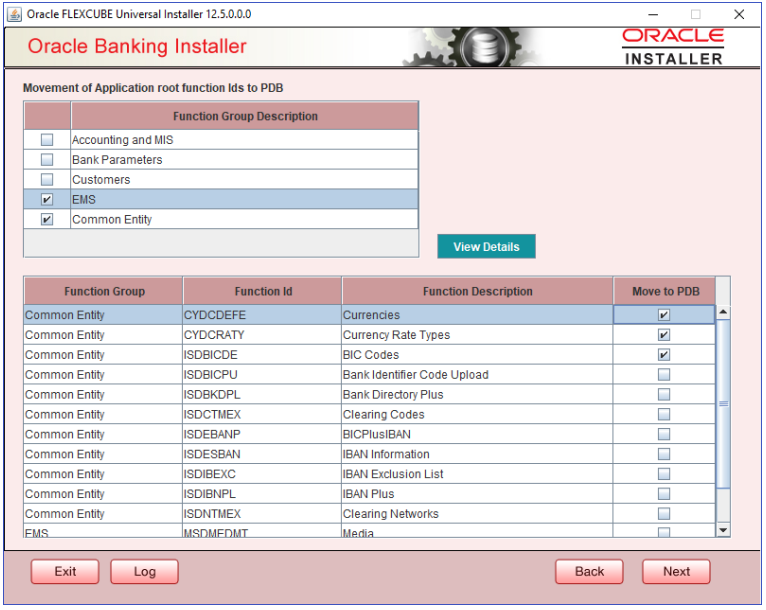Select the IBAN Exclusion List cell

tap(477, 474)
